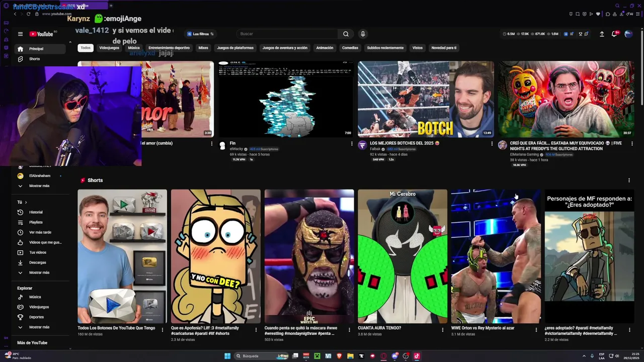Screen dimensions: 644x362
Task: Show hidden system tray icons chevron
Action: 584,356
